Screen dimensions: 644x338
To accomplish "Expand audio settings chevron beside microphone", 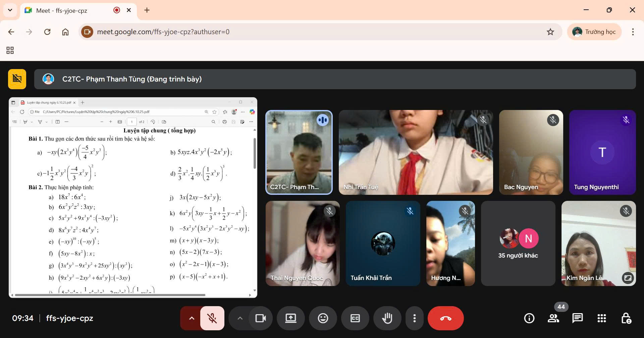I will [192, 318].
